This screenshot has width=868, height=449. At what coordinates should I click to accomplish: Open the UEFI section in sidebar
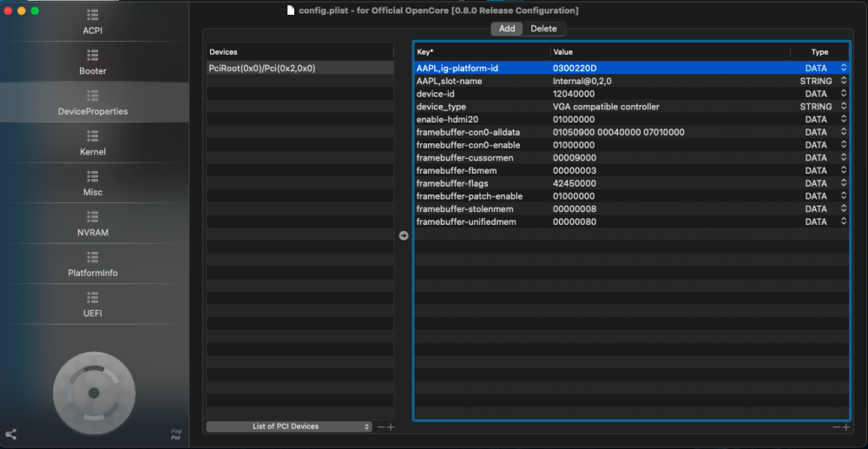point(93,305)
